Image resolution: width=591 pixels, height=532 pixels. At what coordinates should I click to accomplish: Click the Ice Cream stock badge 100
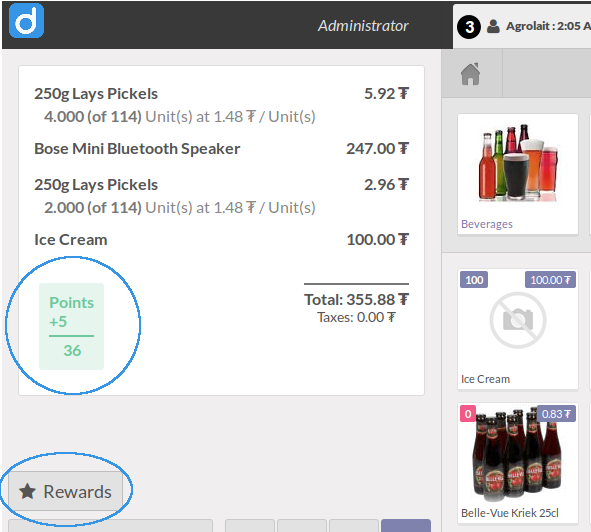[x=474, y=280]
